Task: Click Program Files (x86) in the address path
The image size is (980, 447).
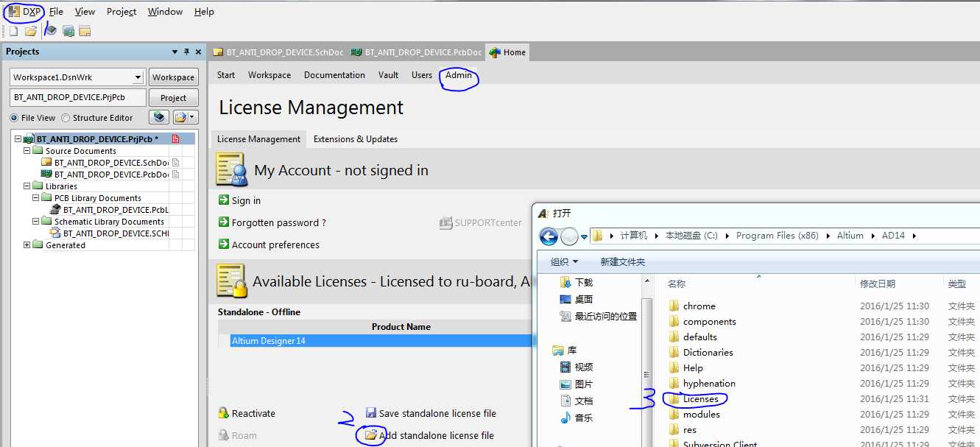Action: pyautogui.click(x=777, y=236)
